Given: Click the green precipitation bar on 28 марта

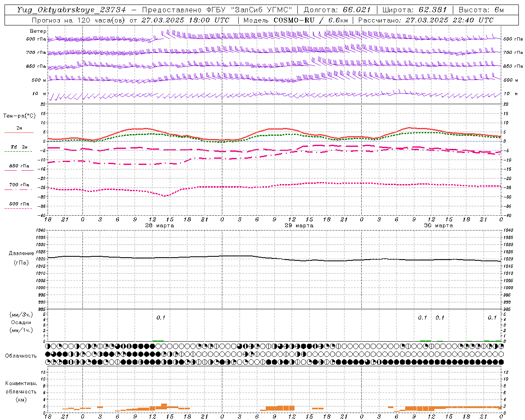Looking at the screenshot, I should [158, 340].
